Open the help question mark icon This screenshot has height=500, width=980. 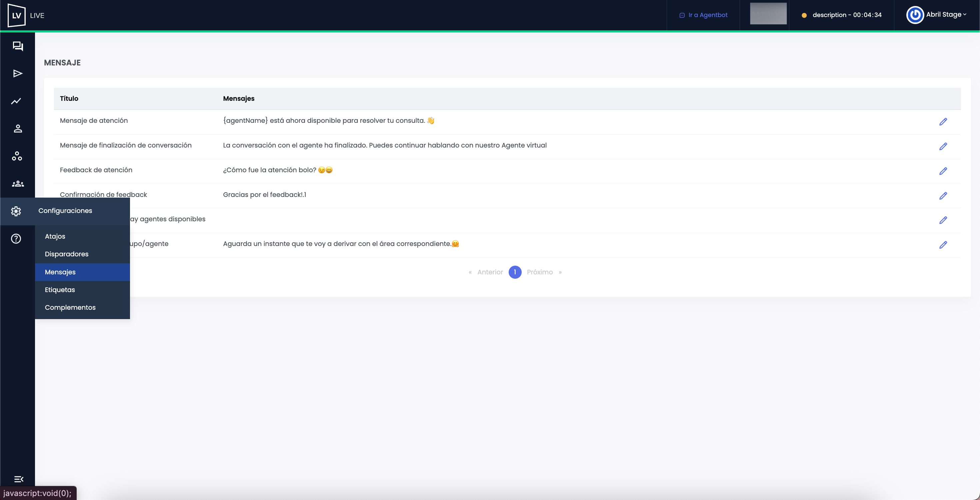pos(16,239)
